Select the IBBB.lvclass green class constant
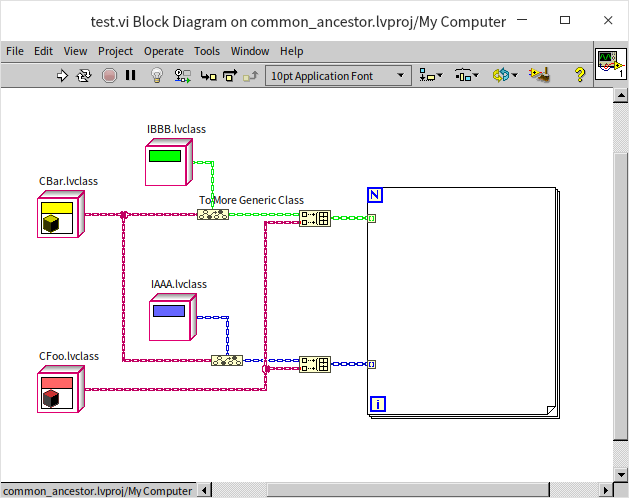The image size is (629, 498). coord(166,163)
